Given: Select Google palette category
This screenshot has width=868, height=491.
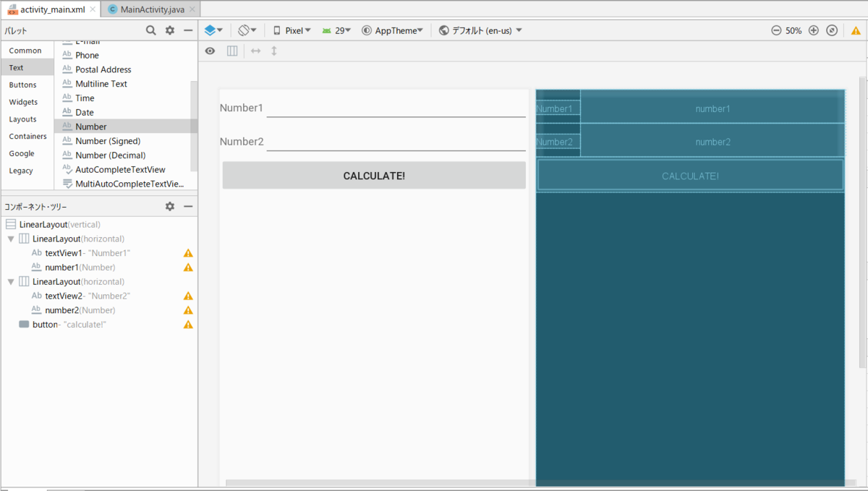Looking at the screenshot, I should tap(27, 153).
